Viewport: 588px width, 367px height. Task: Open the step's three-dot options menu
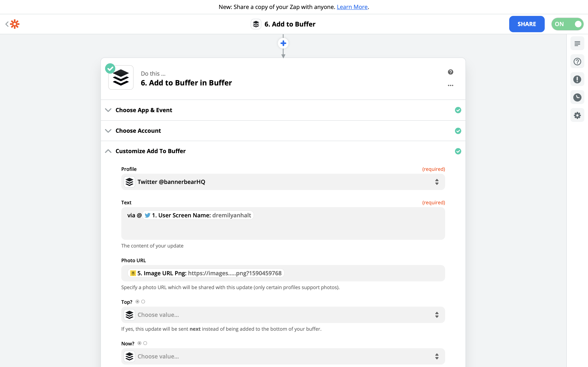450,85
